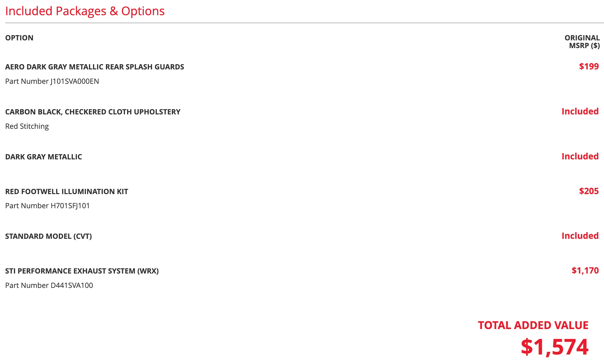Click part number J101SVA000EN
This screenshot has height=364, width=604.
pos(52,81)
